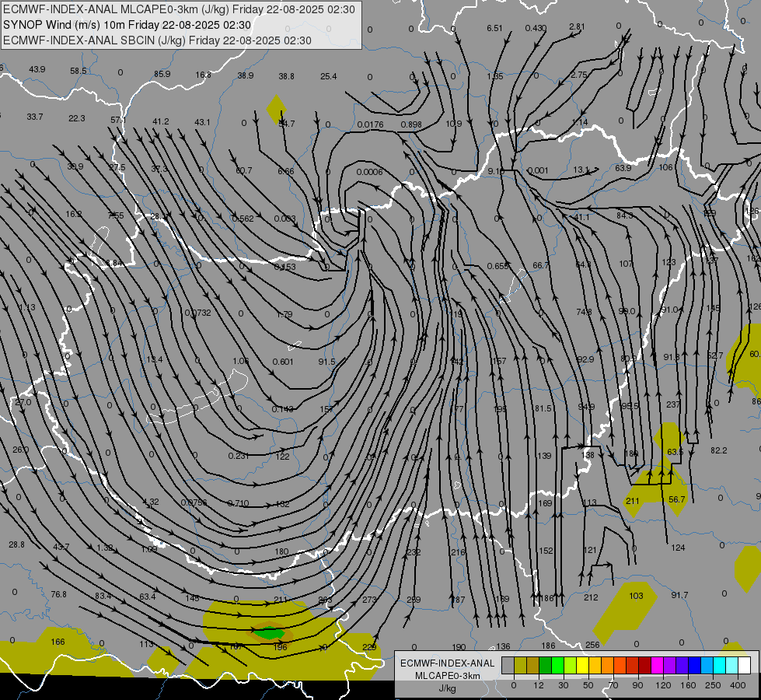Click the legend tick label 12
The width and height of the screenshot is (761, 700).
click(x=538, y=685)
